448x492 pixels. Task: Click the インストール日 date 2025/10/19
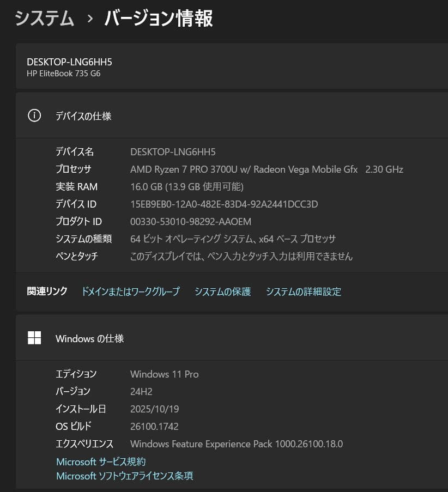click(x=154, y=409)
